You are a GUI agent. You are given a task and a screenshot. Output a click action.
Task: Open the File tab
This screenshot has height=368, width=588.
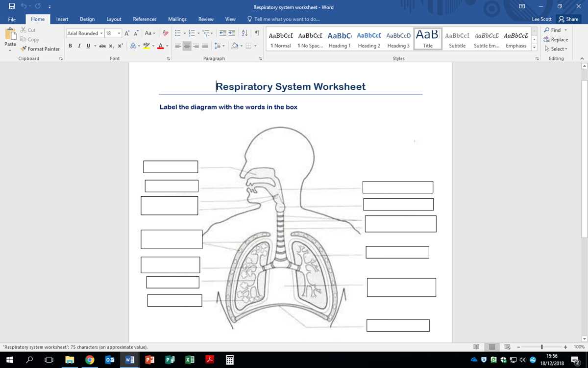pos(12,19)
